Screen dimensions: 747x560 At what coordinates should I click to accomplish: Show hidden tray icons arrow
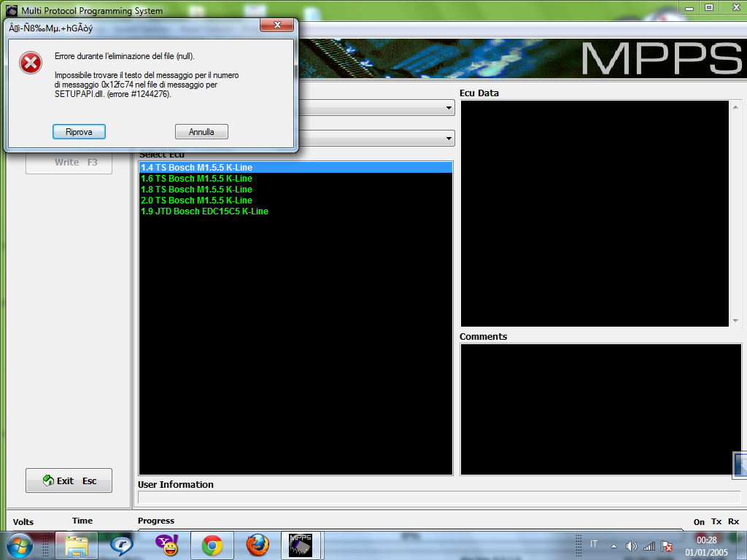614,546
